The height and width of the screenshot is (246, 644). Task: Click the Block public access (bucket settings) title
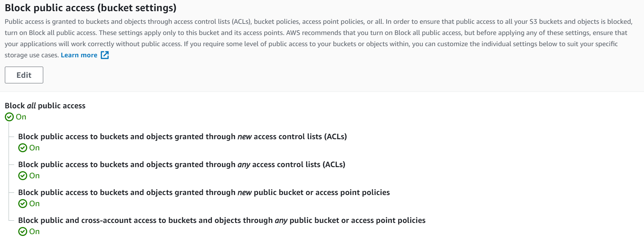pos(91,8)
